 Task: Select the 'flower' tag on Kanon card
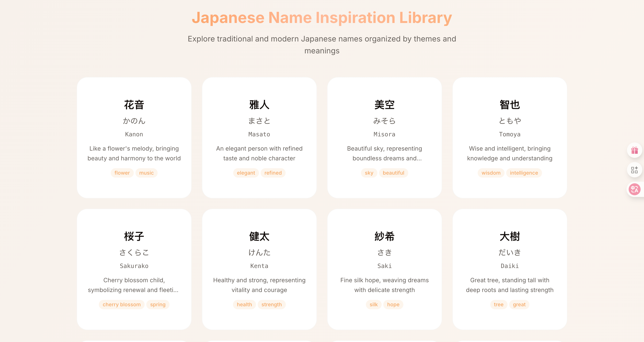click(122, 173)
